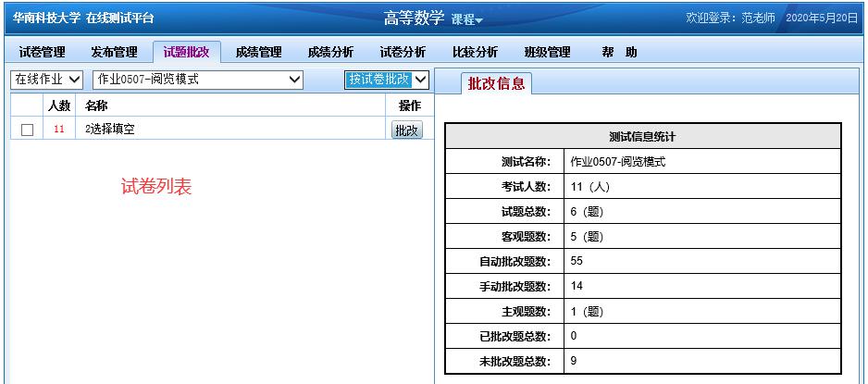Viewport: 868px width, 384px height.
Task: Expand the 在线作业 type dropdown
Action: click(x=46, y=80)
